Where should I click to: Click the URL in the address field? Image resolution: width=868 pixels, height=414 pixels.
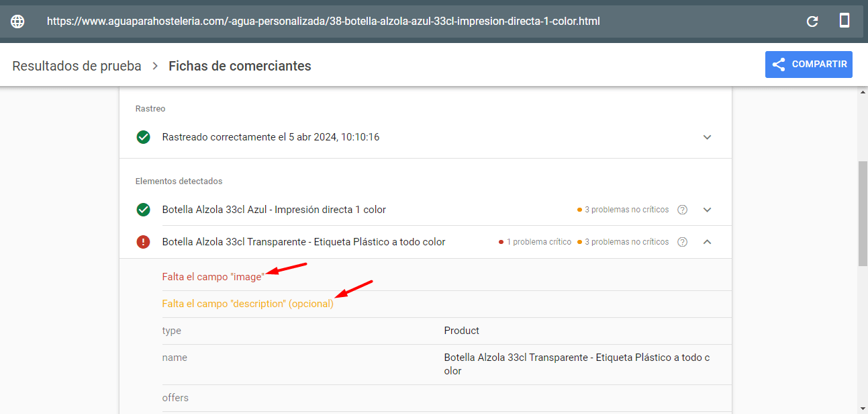tap(324, 21)
